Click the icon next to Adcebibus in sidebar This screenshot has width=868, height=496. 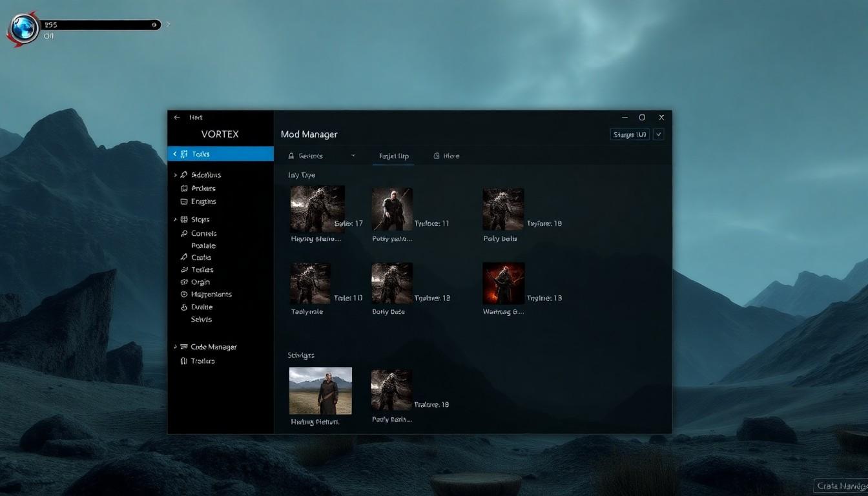pyautogui.click(x=184, y=175)
